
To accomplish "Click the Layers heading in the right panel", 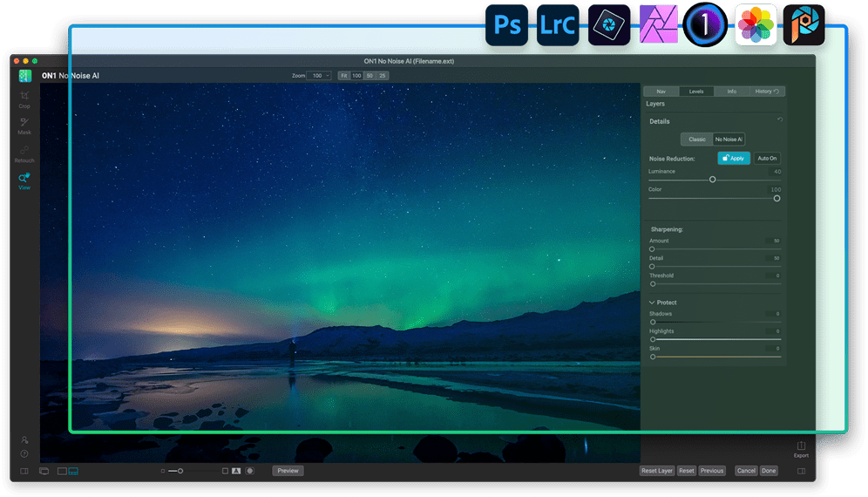I will (655, 104).
